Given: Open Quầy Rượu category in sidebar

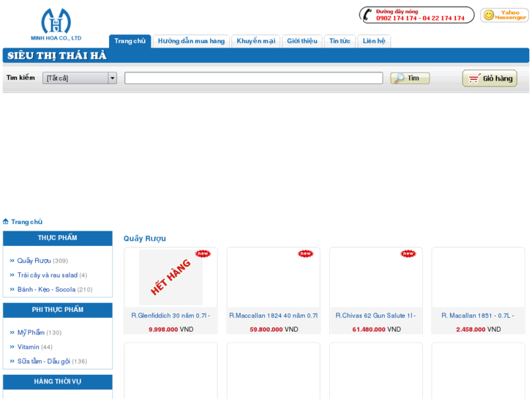Looking at the screenshot, I should [34, 261].
